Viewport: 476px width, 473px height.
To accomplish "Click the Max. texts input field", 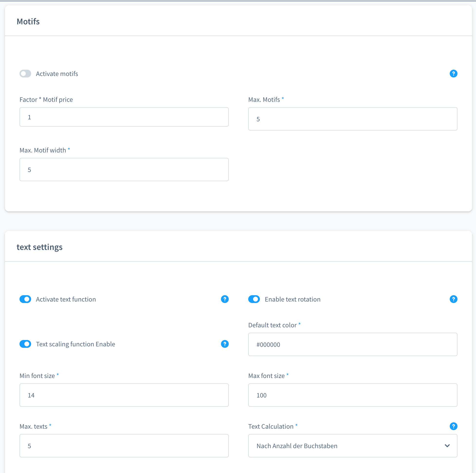I will [124, 446].
